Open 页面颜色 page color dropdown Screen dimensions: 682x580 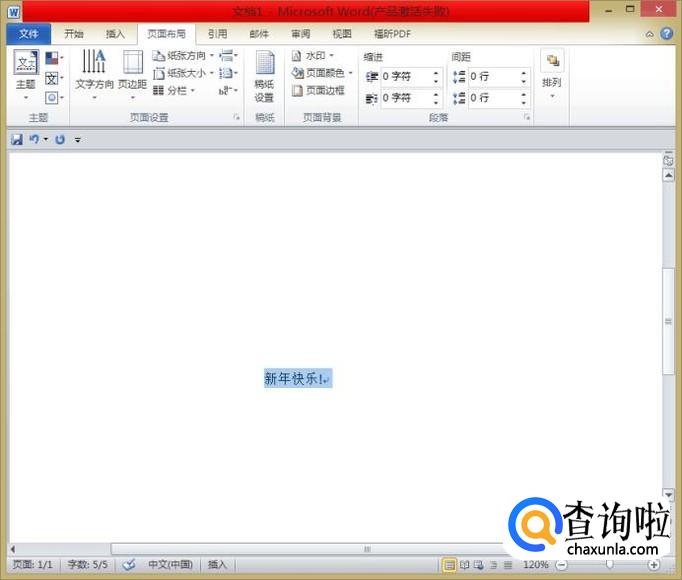tap(321, 73)
